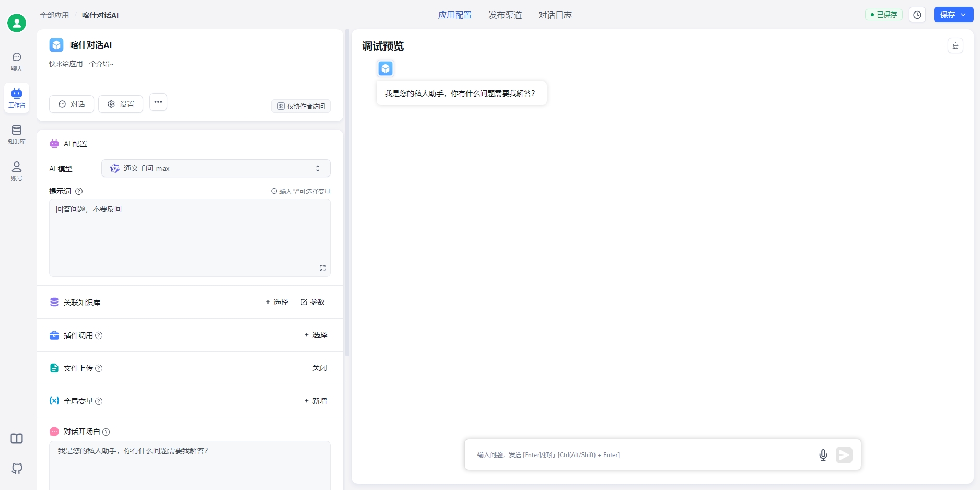This screenshot has height=490, width=980.
Task: Click the assistant avatar in debug preview
Action: coord(386,68)
